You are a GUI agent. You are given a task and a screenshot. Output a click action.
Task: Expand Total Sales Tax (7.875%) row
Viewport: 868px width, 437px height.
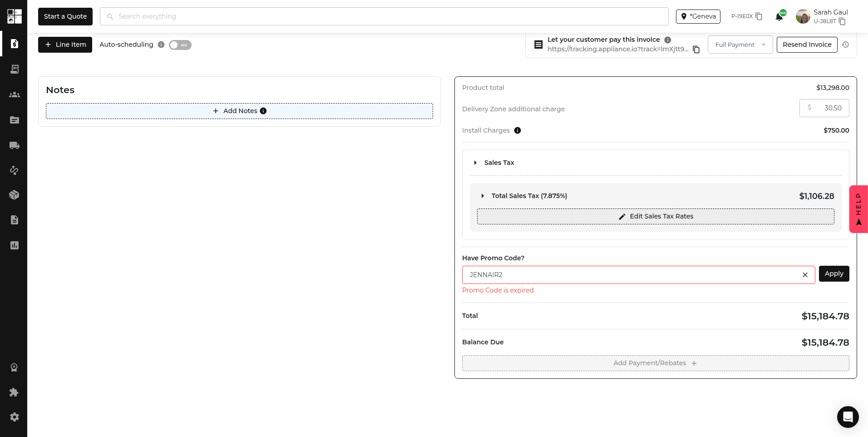coord(483,196)
